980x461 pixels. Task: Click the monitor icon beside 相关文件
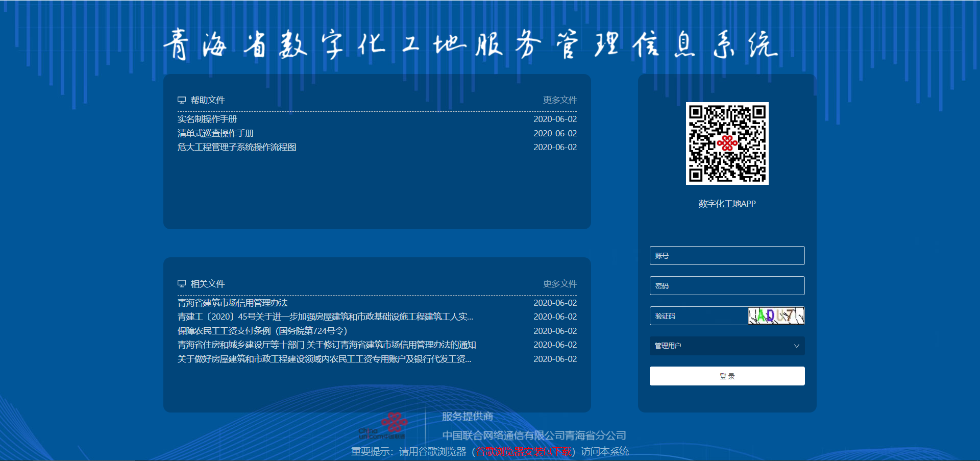[x=182, y=284]
